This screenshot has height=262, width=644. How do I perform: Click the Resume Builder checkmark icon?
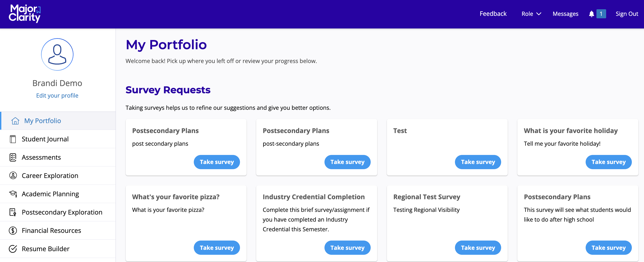pos(13,249)
